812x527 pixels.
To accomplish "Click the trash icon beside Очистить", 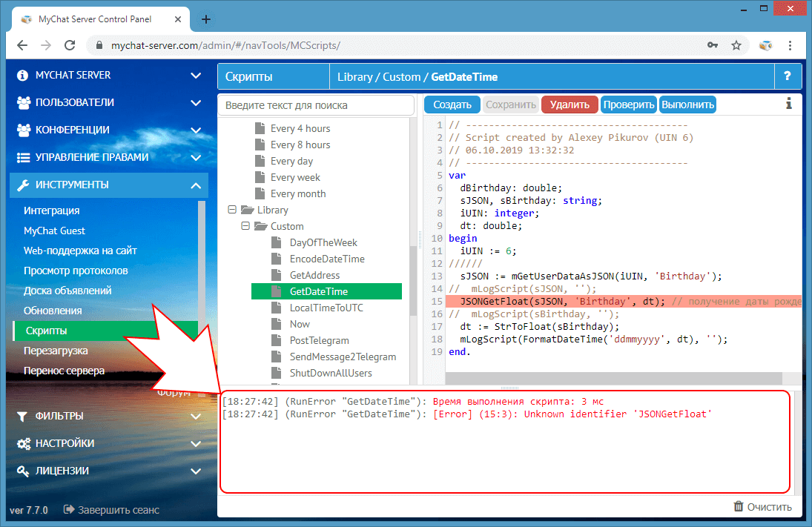I will (739, 506).
